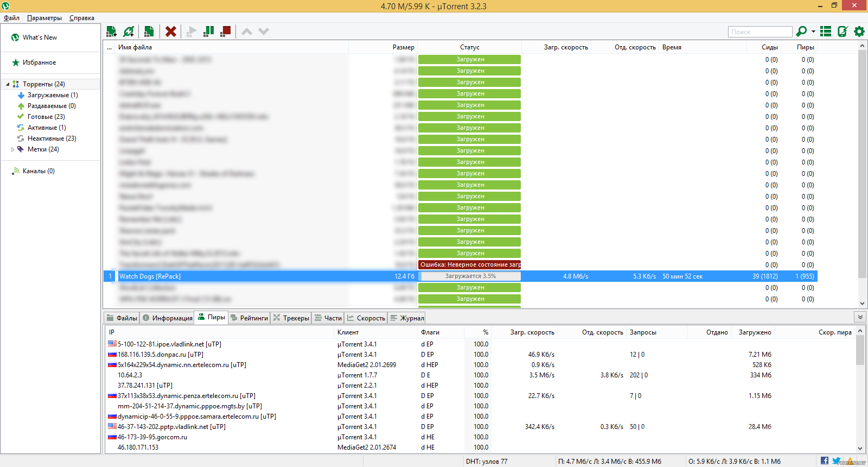
Task: Click the Pause torrent toolbar icon
Action: click(208, 31)
